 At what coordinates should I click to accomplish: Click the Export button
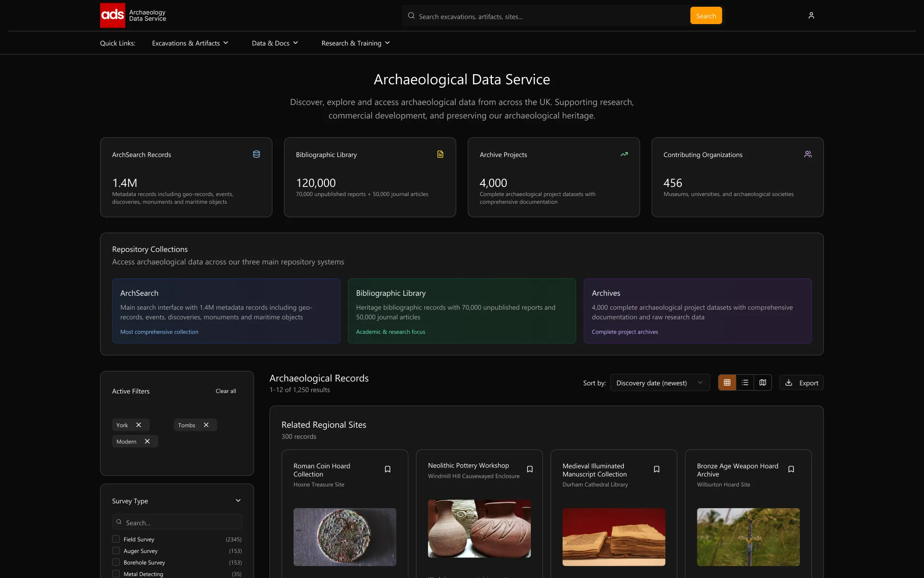[x=801, y=382]
